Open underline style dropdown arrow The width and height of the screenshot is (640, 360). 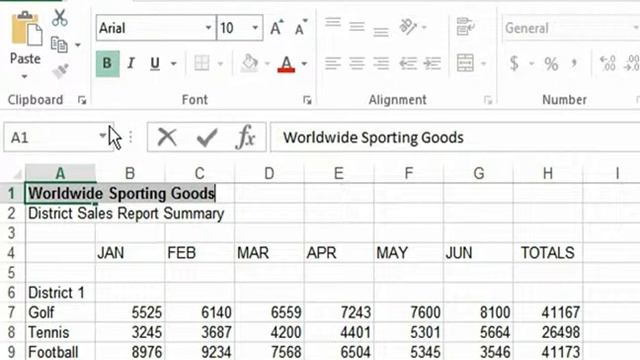(x=173, y=64)
